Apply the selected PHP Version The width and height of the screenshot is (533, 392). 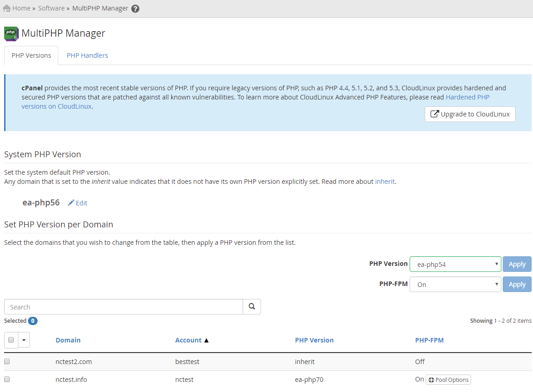click(x=517, y=264)
